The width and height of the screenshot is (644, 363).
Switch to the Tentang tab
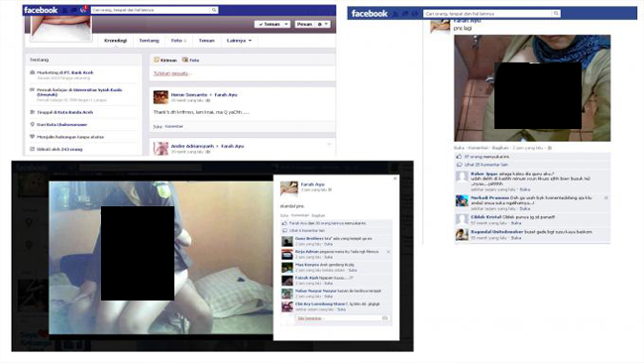point(149,41)
